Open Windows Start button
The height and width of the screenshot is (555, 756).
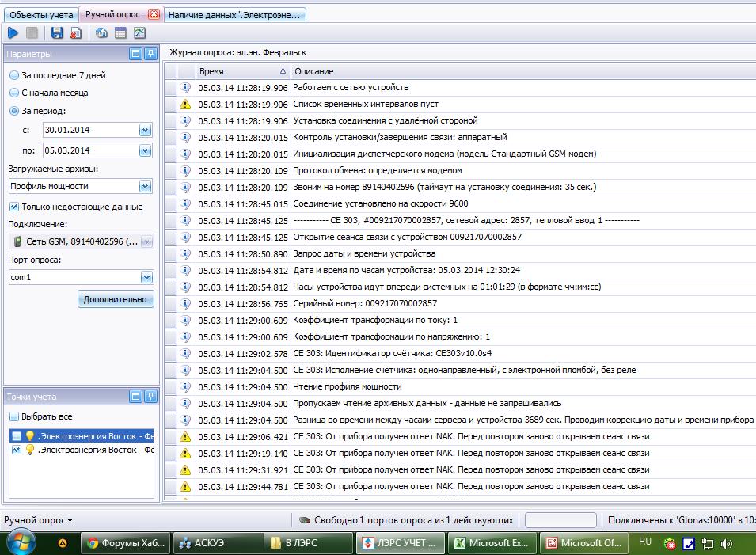pyautogui.click(x=20, y=542)
